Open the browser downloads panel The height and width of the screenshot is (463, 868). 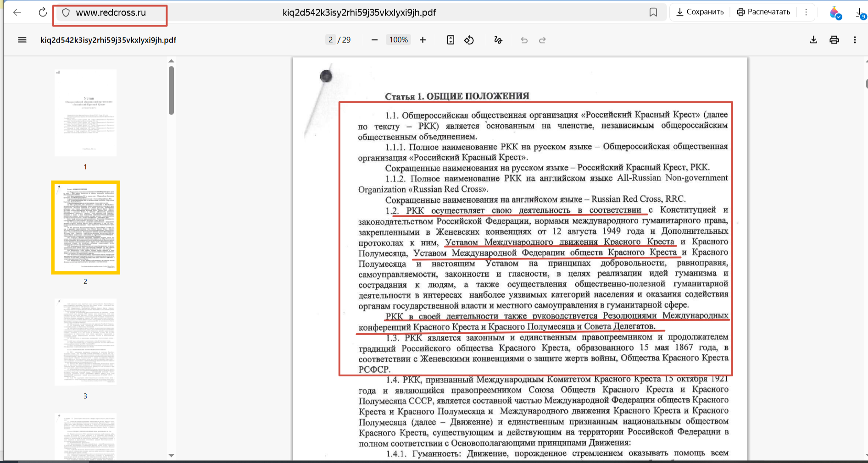859,12
